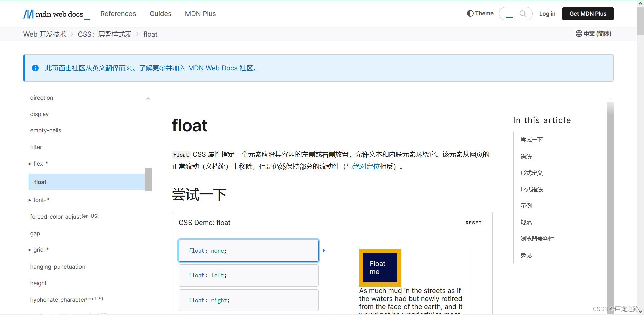
Task: Select the float: left demo option
Action: [x=248, y=275]
